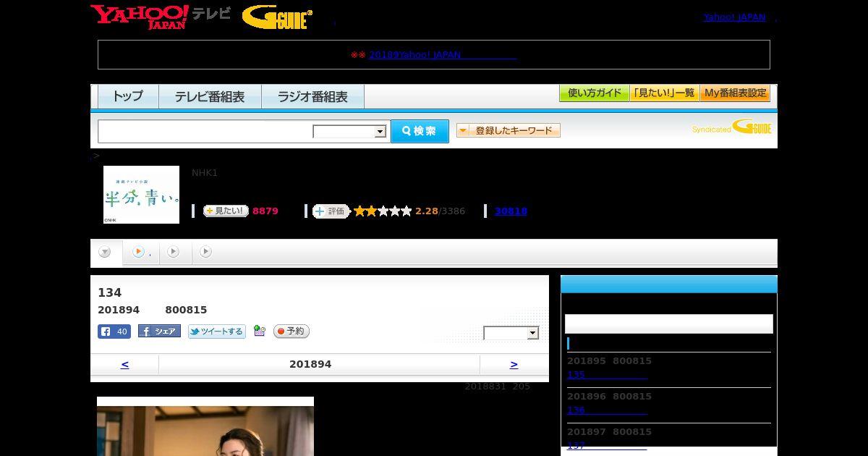Click the 評価 rating button
868x456 pixels.
point(331,211)
